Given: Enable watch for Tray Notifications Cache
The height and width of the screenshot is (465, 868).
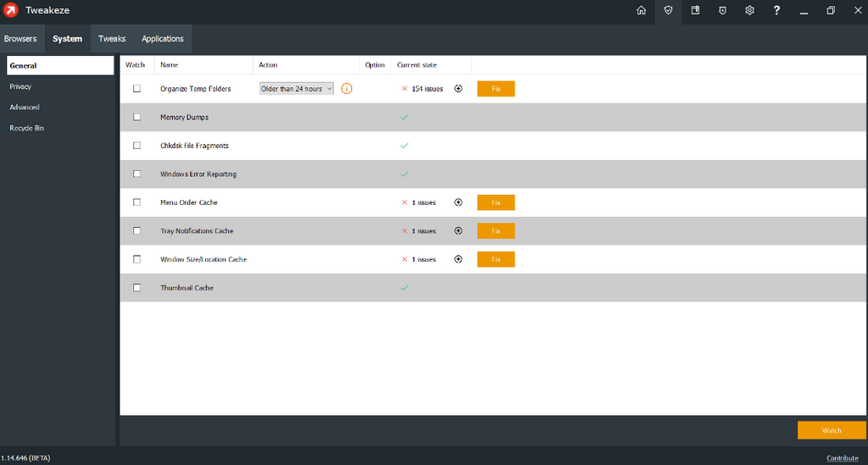Looking at the screenshot, I should pyautogui.click(x=136, y=230).
